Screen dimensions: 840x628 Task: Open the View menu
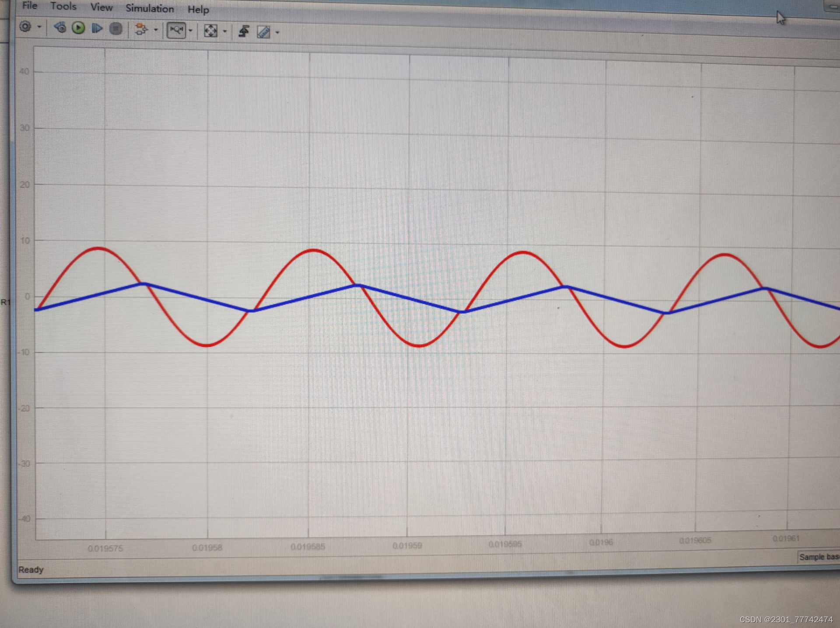point(101,7)
